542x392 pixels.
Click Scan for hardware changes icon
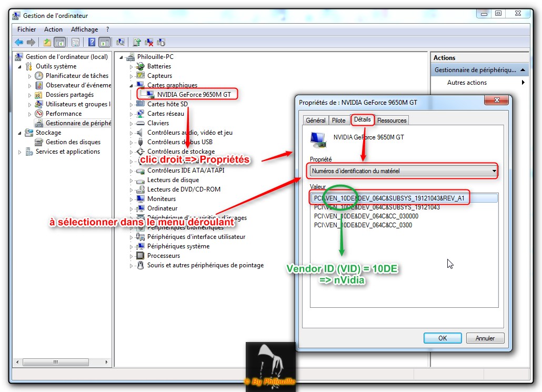pos(121,42)
